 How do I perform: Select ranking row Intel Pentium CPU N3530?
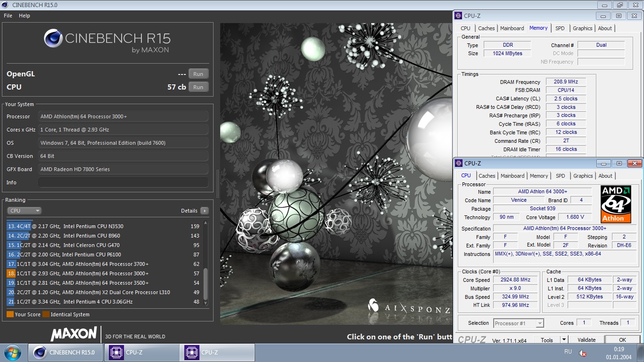[104, 226]
